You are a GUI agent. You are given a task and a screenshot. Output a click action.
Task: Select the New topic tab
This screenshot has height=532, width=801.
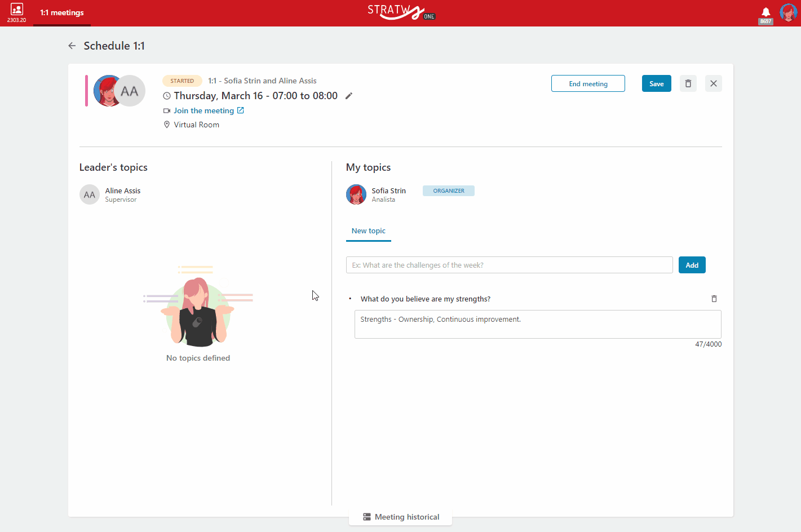click(369, 231)
